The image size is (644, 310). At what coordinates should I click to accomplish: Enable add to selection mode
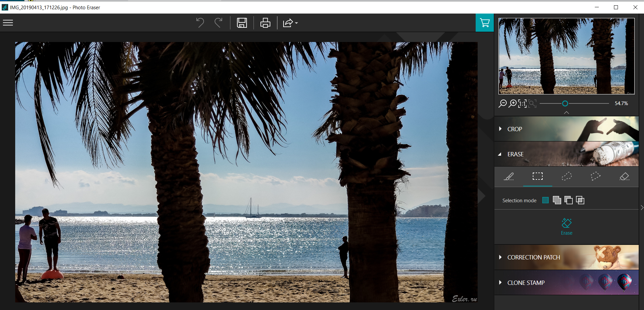(x=557, y=200)
